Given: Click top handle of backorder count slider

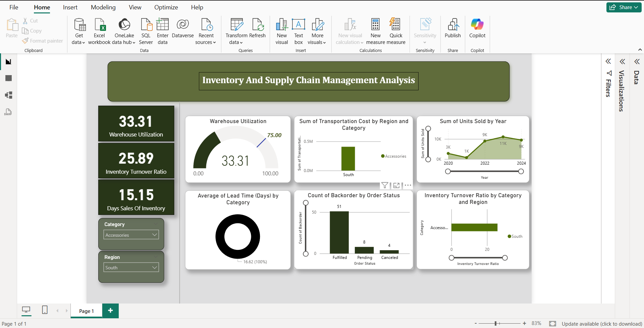Looking at the screenshot, I should click(306, 203).
